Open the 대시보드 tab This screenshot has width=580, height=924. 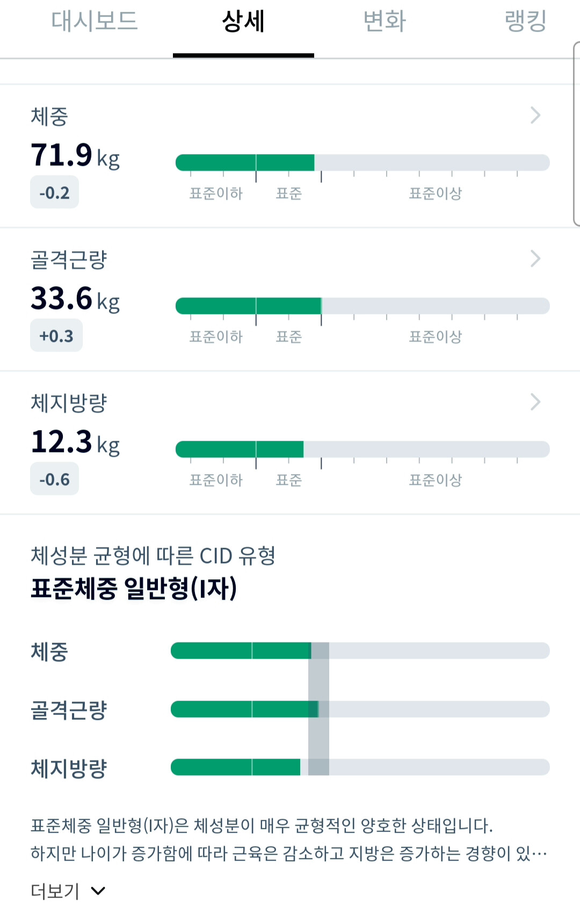(95, 21)
